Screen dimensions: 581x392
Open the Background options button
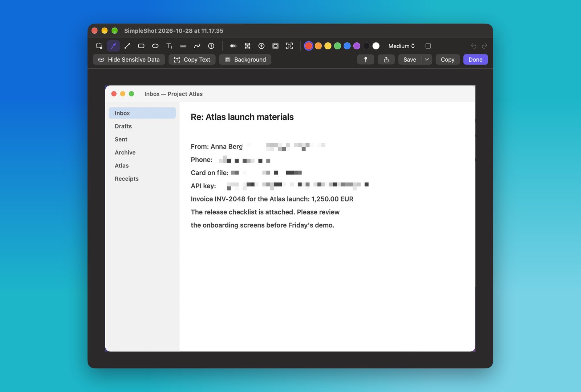click(x=245, y=60)
